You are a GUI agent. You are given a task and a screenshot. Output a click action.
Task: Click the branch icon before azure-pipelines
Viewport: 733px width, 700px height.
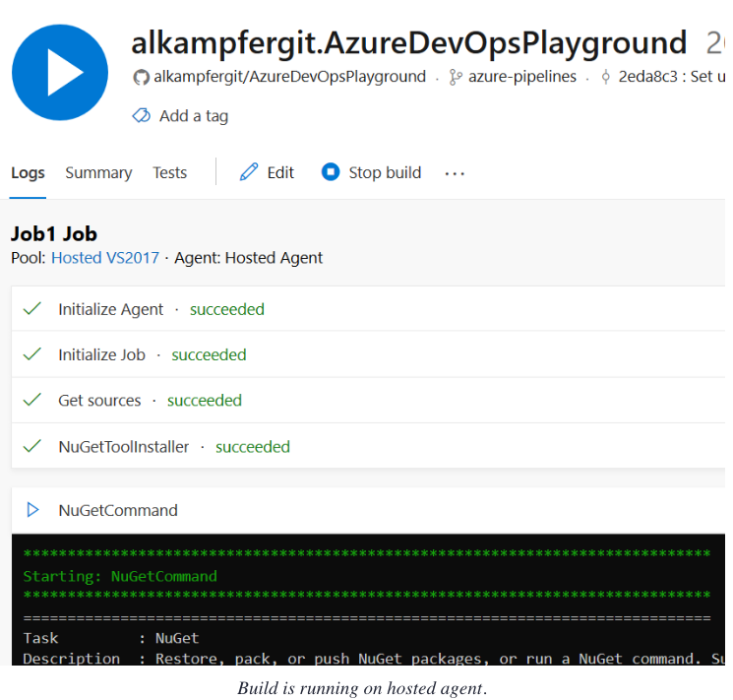coord(456,77)
